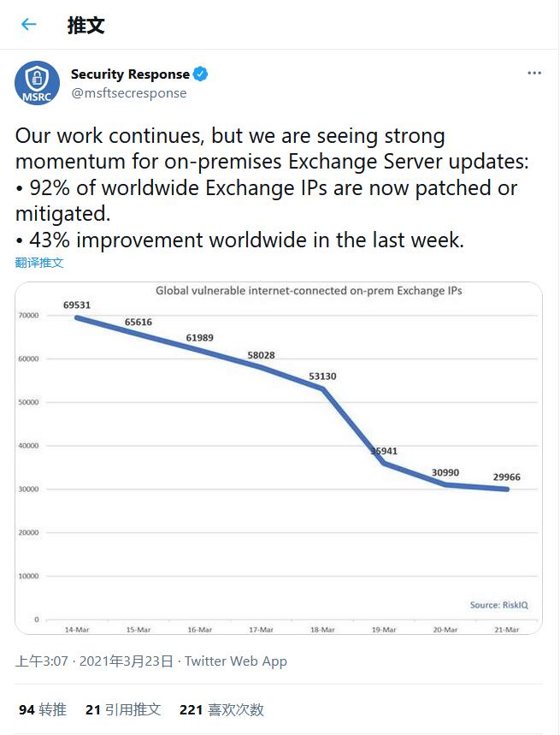Click the 翻译推文 translate link
Screen dimensions: 560x735
point(39,263)
